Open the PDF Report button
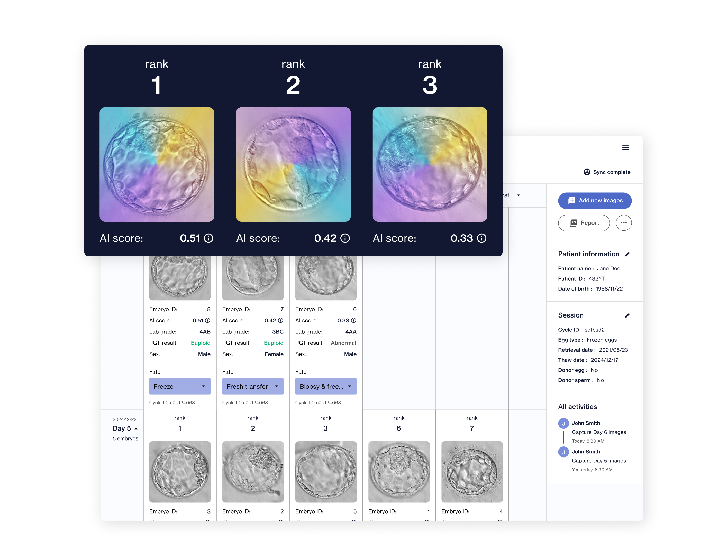728x560 pixels. click(x=584, y=223)
